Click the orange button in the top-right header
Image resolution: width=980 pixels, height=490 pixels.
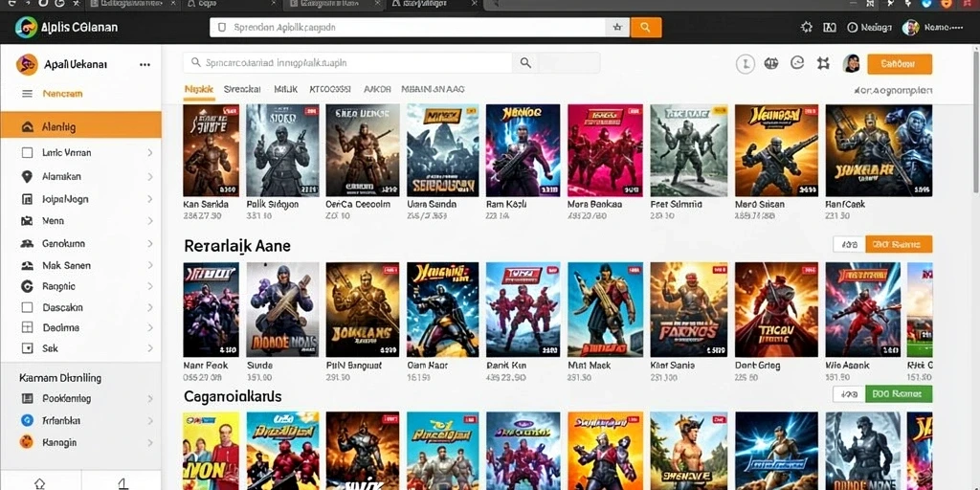tap(900, 64)
